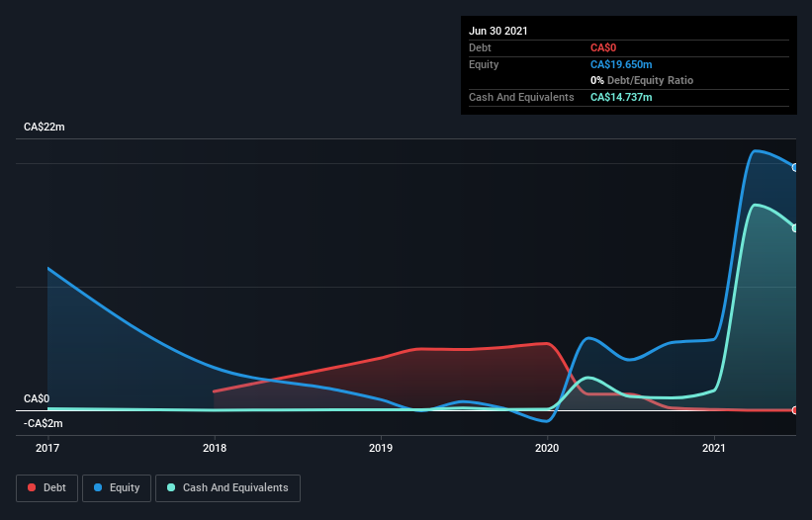Screen dimensions: 812x520
Task: Click the CA$22m axis label
Action: coord(45,127)
